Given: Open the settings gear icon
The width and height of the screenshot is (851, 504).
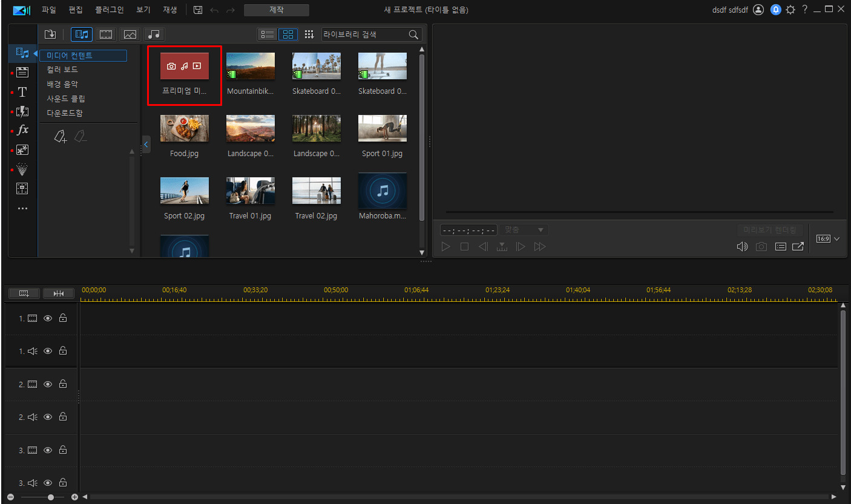Looking at the screenshot, I should pyautogui.click(x=790, y=10).
